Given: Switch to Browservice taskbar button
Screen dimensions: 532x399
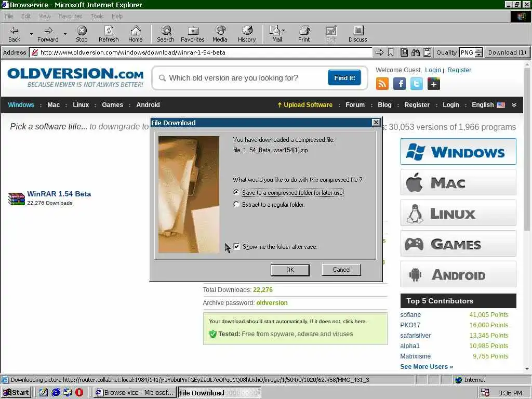Looking at the screenshot, I should tap(135, 392).
